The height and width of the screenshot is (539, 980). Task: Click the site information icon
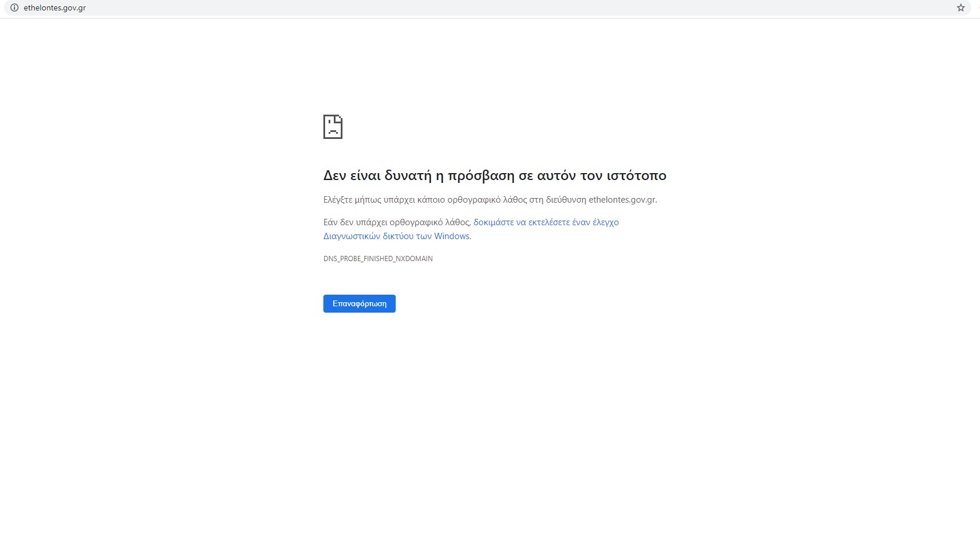point(14,8)
